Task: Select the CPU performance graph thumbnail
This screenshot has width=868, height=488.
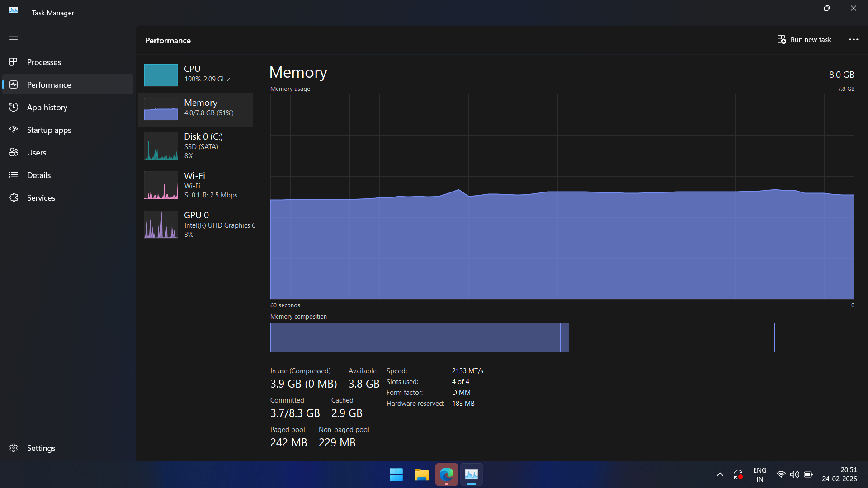Action: click(161, 75)
